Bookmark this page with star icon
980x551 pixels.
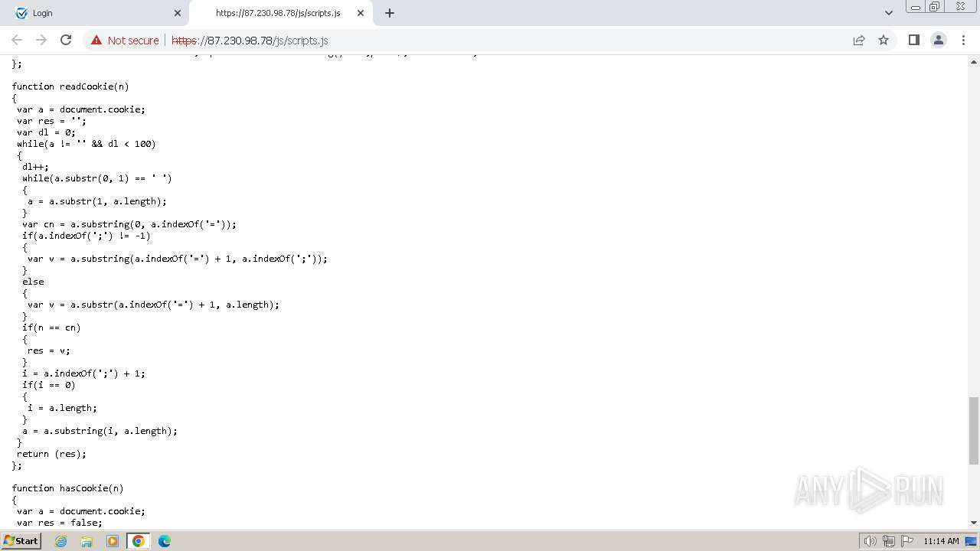(884, 40)
